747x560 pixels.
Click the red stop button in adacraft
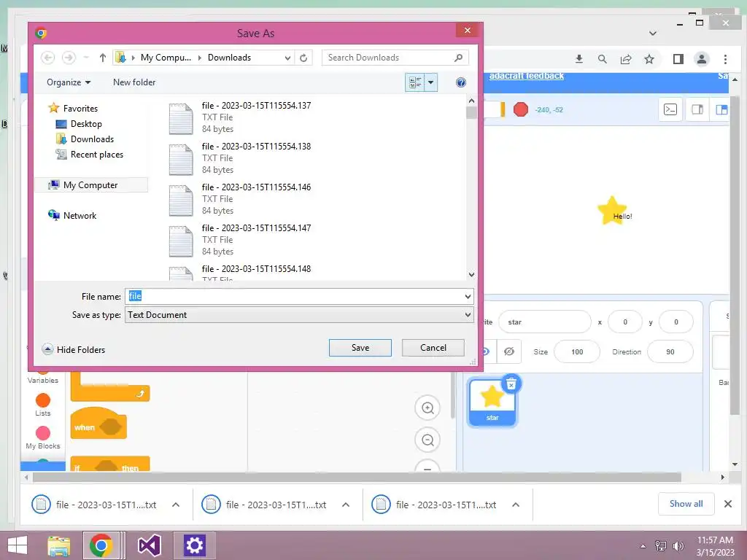pyautogui.click(x=521, y=109)
